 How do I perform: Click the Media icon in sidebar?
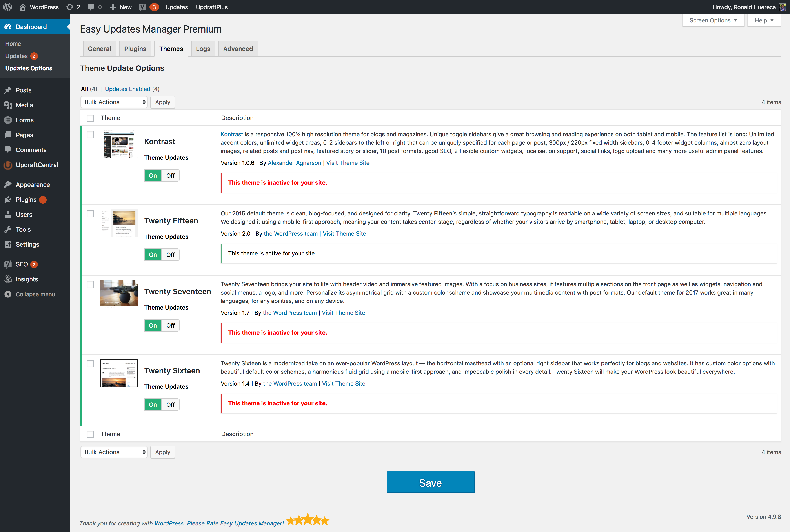[x=8, y=105]
